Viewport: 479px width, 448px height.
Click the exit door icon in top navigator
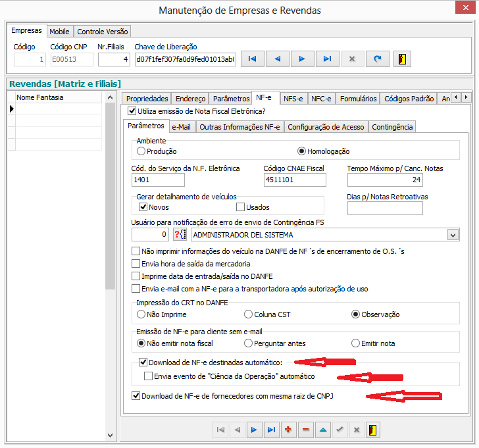(402, 59)
